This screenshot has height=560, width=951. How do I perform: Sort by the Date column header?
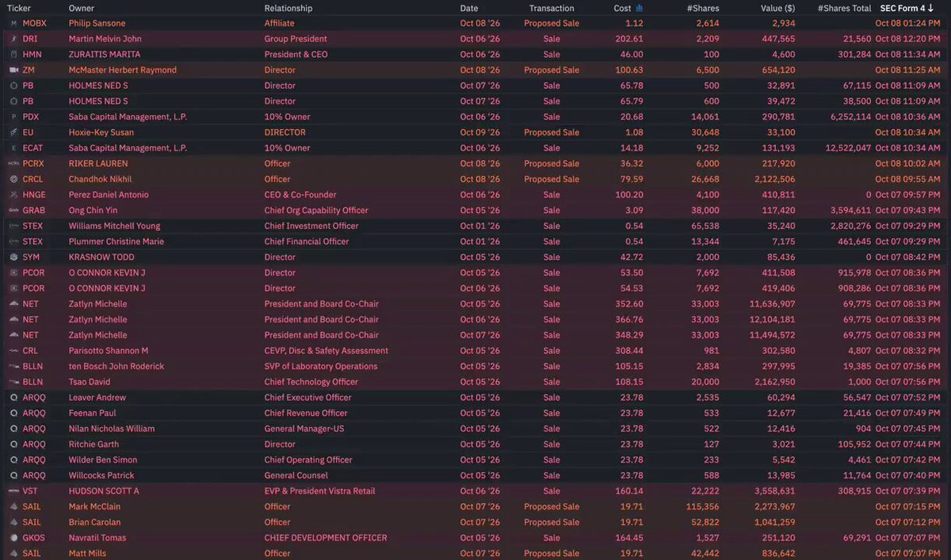point(469,8)
